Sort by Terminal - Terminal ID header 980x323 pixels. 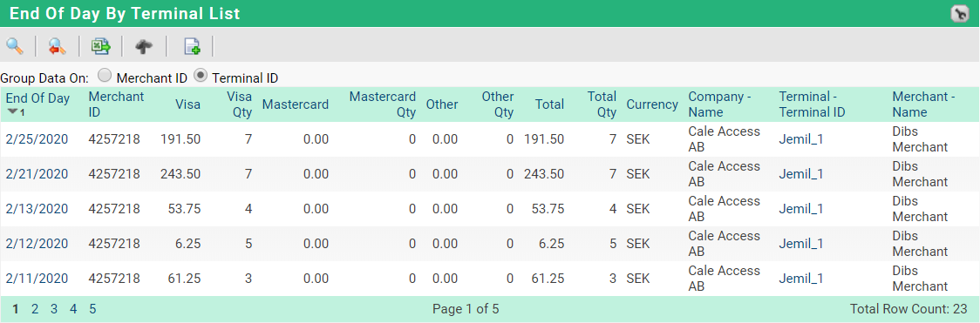pos(812,104)
